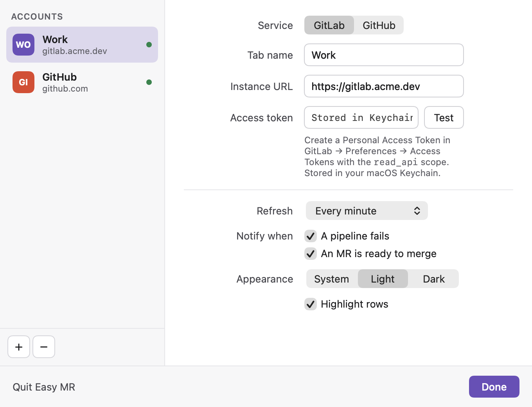
Task: Set appearance to System
Action: point(332,279)
